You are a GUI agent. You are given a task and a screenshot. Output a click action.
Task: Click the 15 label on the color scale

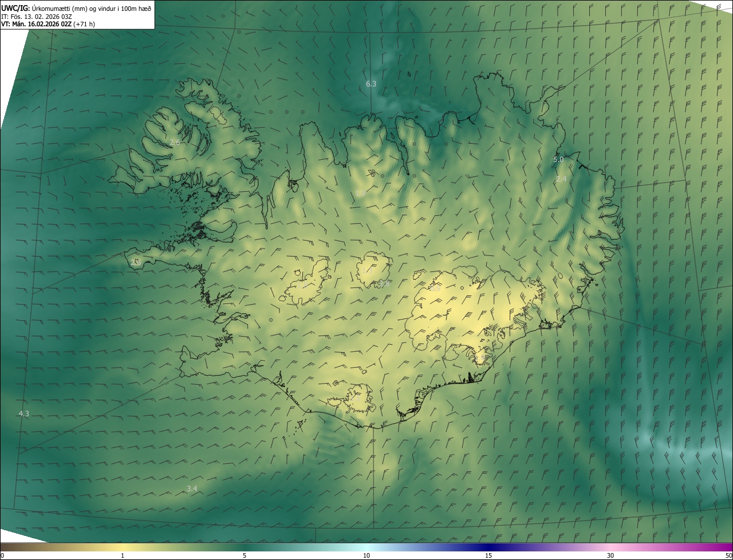click(x=488, y=555)
